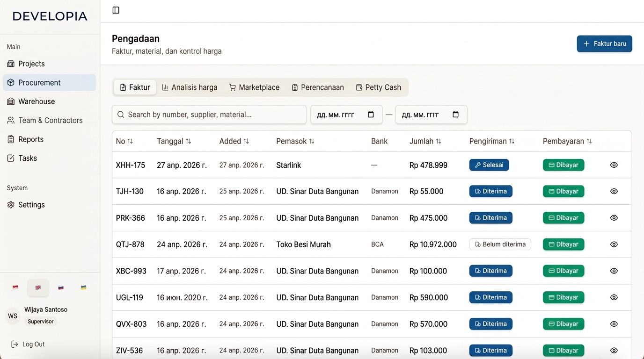This screenshot has width=644, height=359.
Task: Switch language using the Indonesian flag
Action: [x=15, y=287]
